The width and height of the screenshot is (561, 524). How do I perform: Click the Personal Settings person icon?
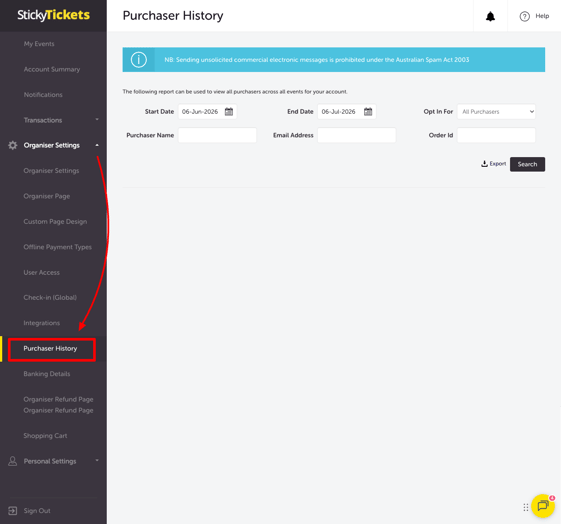coord(13,461)
